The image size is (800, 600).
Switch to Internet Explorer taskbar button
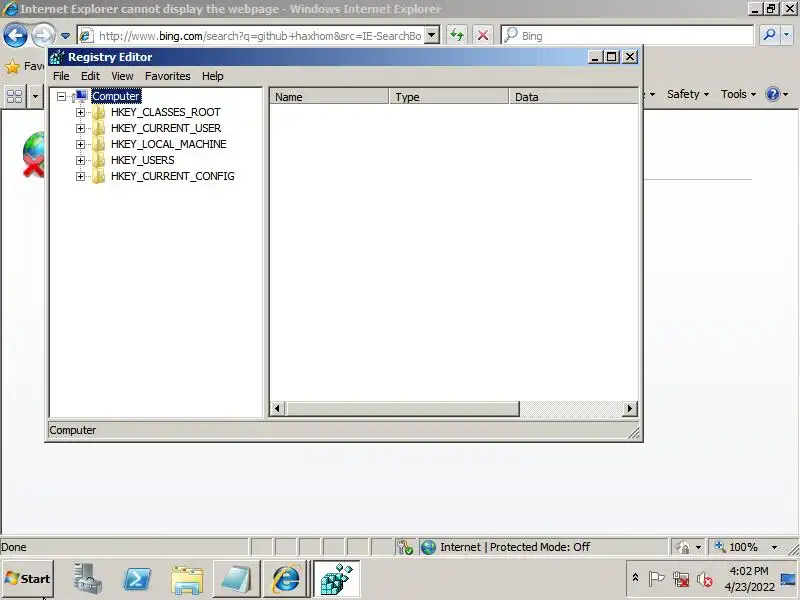click(x=286, y=579)
